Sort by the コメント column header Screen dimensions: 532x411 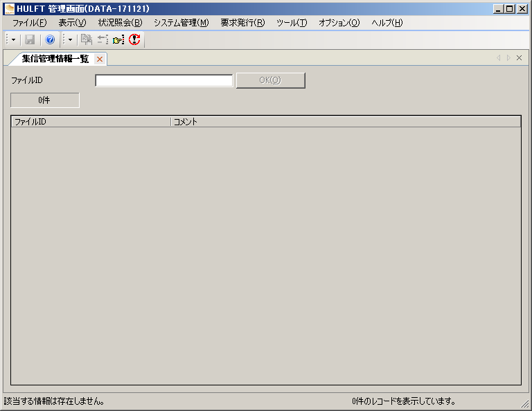pyautogui.click(x=346, y=122)
